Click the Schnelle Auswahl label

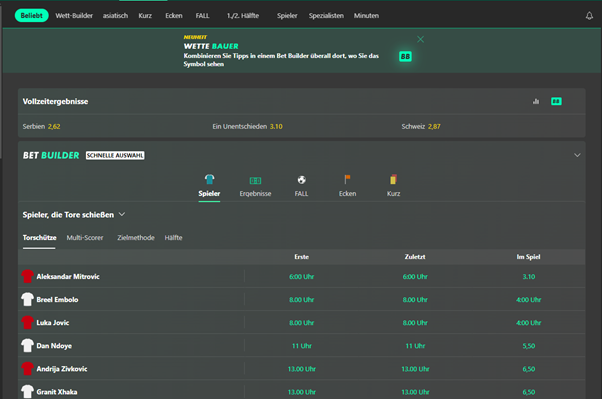point(115,155)
